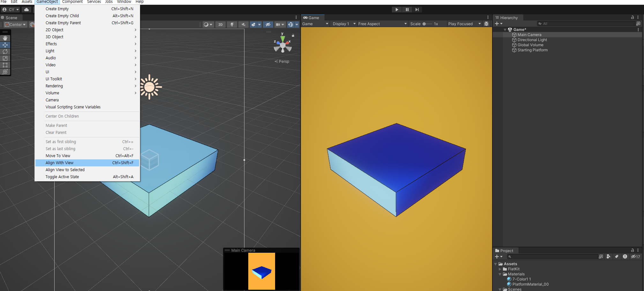The image size is (644, 291).
Task: Open Hierarchy scene context search icon
Action: pos(638,24)
